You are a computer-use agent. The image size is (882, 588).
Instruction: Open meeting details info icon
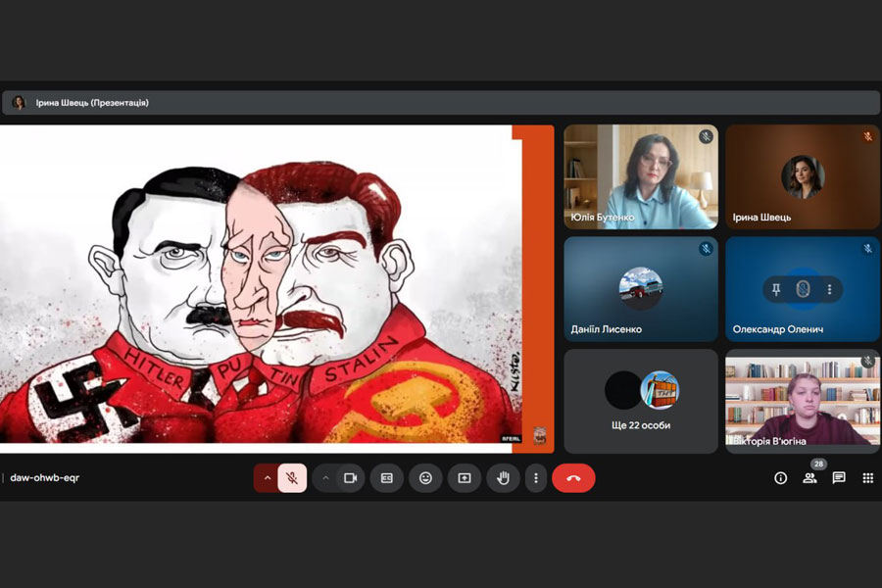click(x=781, y=478)
